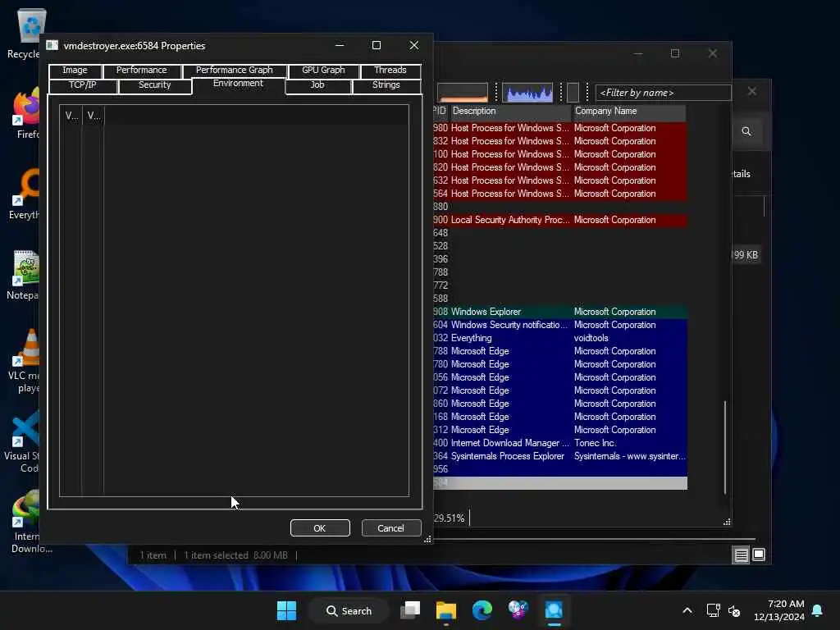Open the Everything desktop shortcut
840x630 pixels.
pyautogui.click(x=25, y=194)
